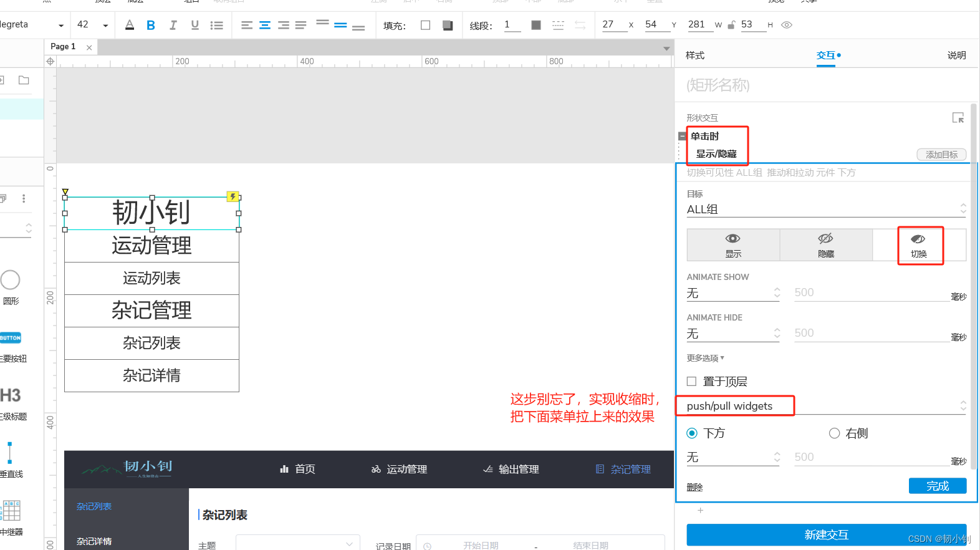
Task: Open the push/pull animation dropdown
Action: (x=733, y=458)
